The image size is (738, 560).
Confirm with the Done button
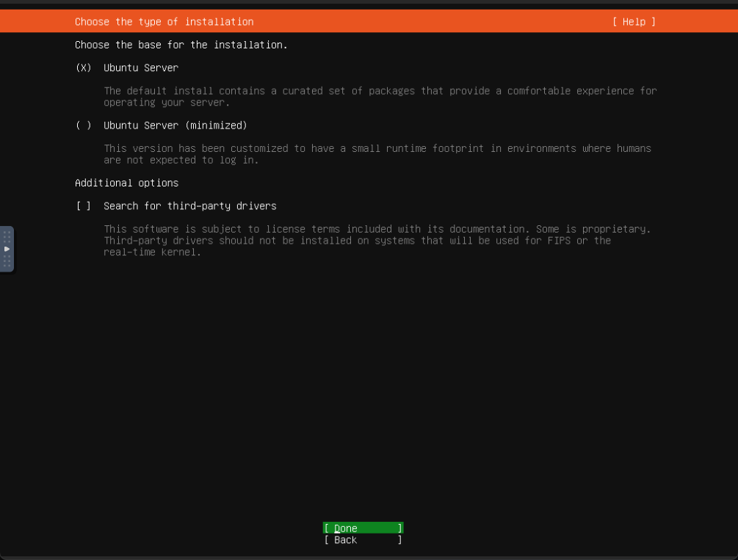[x=363, y=528]
